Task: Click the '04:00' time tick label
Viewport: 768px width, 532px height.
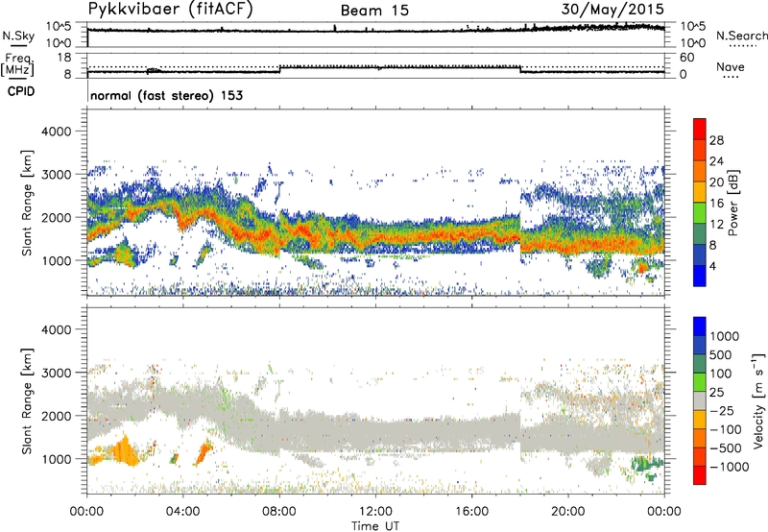Action: tap(182, 512)
